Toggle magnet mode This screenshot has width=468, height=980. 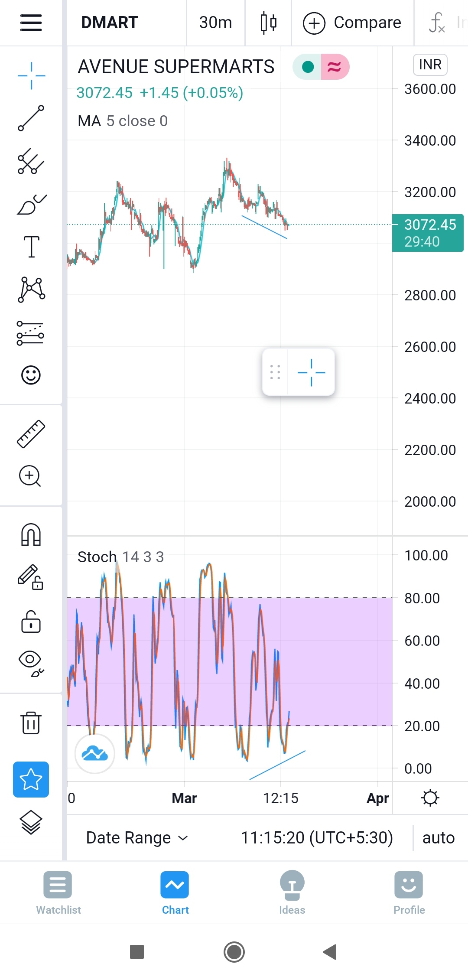click(x=31, y=534)
